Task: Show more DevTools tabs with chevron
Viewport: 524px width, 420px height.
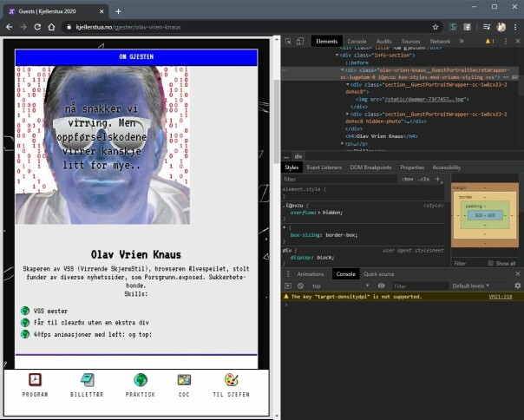Action: (x=462, y=41)
